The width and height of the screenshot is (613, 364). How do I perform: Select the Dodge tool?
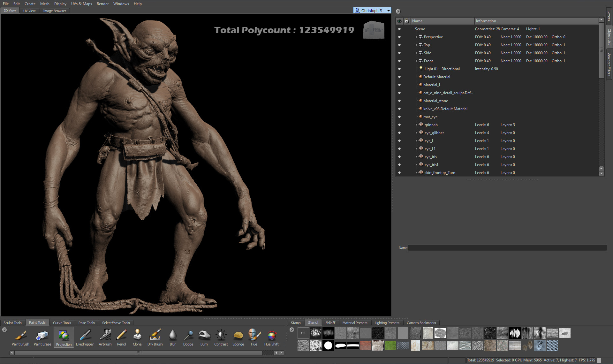click(188, 338)
